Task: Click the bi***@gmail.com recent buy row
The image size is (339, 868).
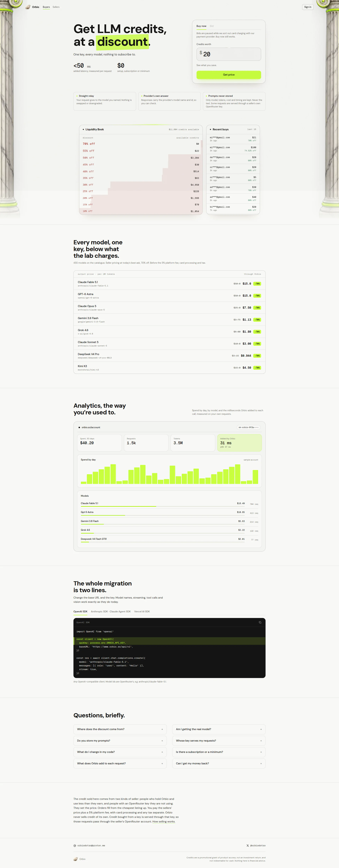Action: coord(233,208)
